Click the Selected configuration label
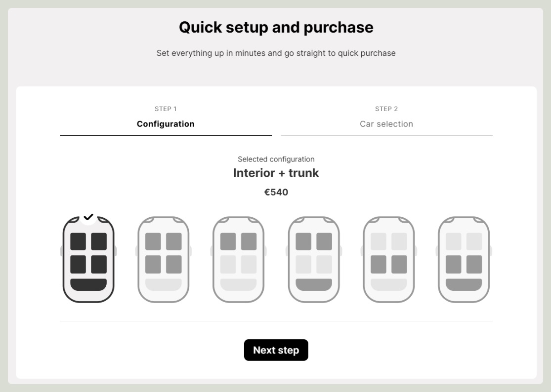Screen dimensions: 551x392 pos(276,159)
